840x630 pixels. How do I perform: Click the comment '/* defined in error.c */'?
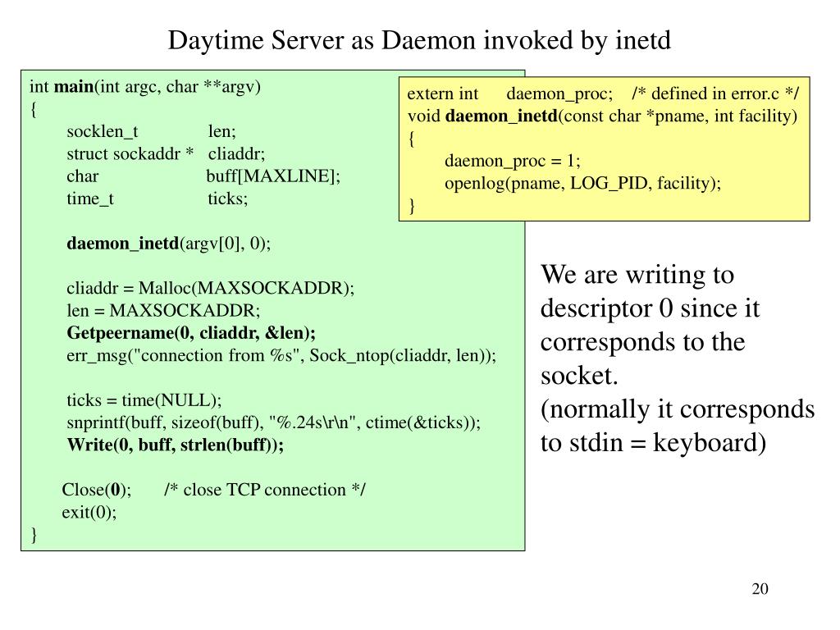[x=715, y=94]
